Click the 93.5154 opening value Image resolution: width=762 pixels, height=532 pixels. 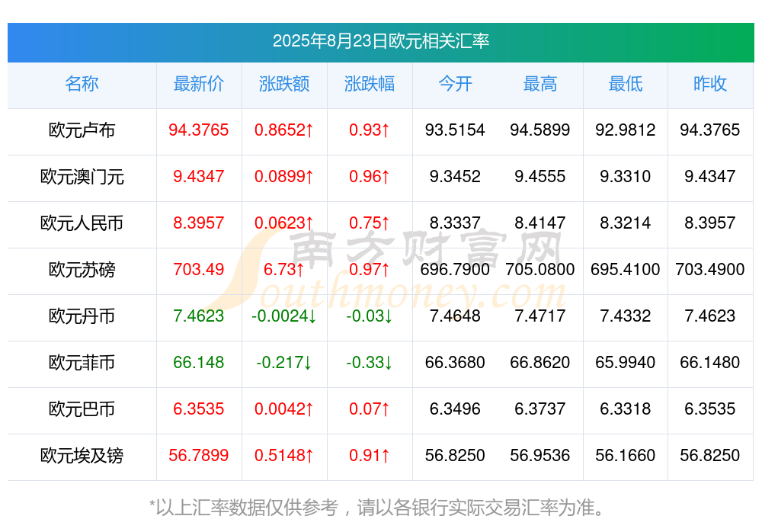pyautogui.click(x=455, y=130)
